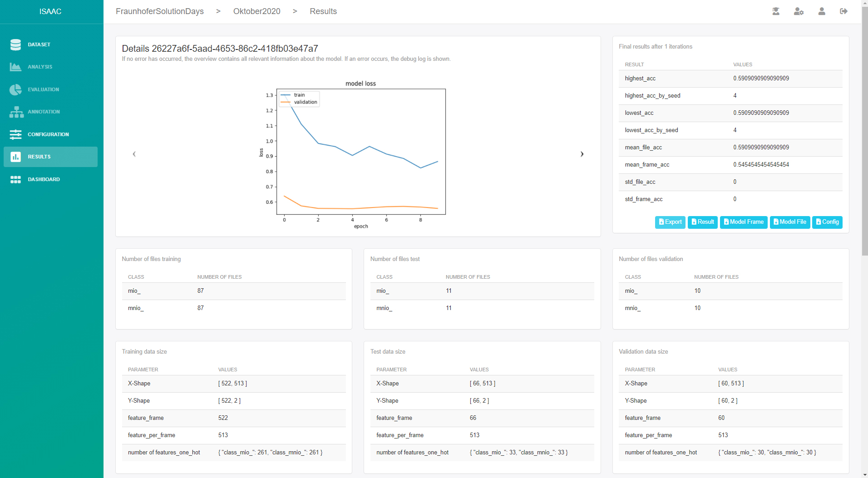Open the user profile icon
The image size is (868, 478).
click(822, 11)
